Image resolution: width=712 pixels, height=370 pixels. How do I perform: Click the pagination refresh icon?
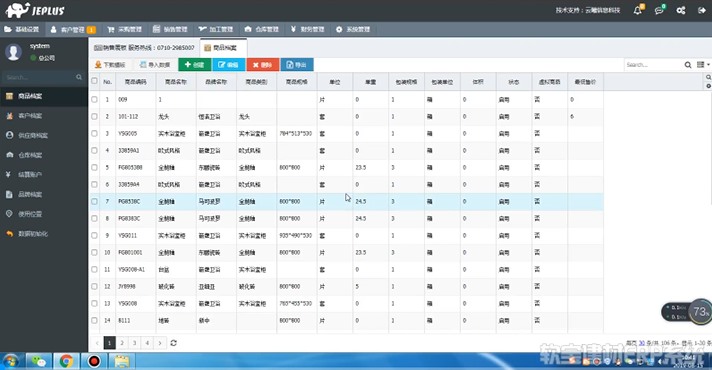[173, 343]
